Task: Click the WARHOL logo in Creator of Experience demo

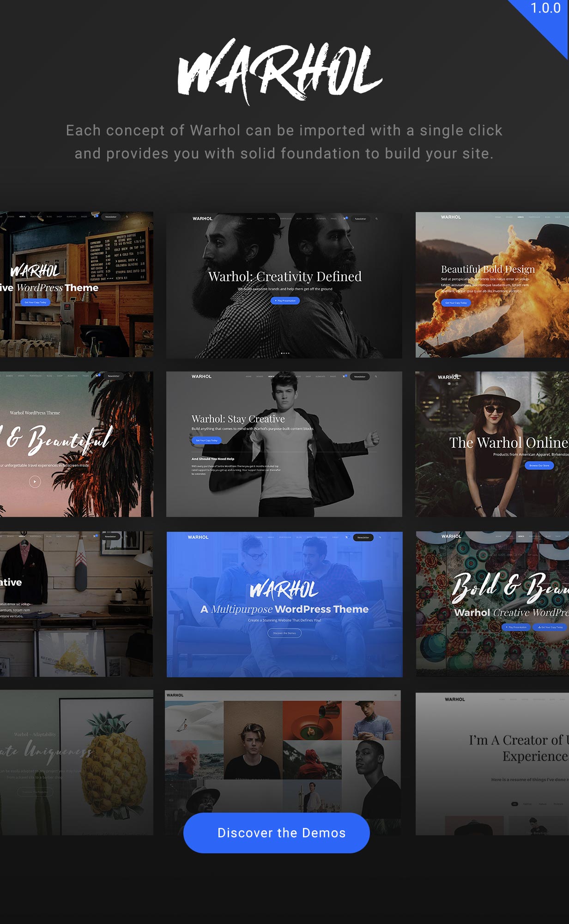Action: (455, 699)
